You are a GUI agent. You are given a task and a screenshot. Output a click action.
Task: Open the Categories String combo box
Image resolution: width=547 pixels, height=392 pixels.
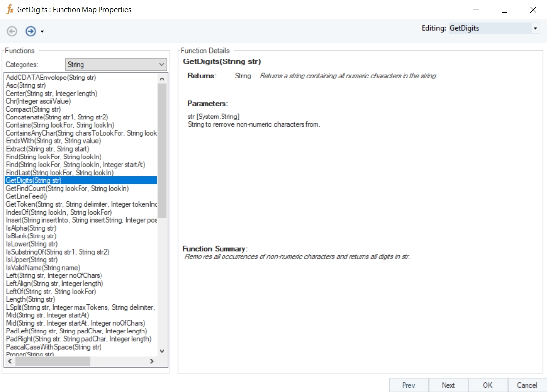click(116, 64)
